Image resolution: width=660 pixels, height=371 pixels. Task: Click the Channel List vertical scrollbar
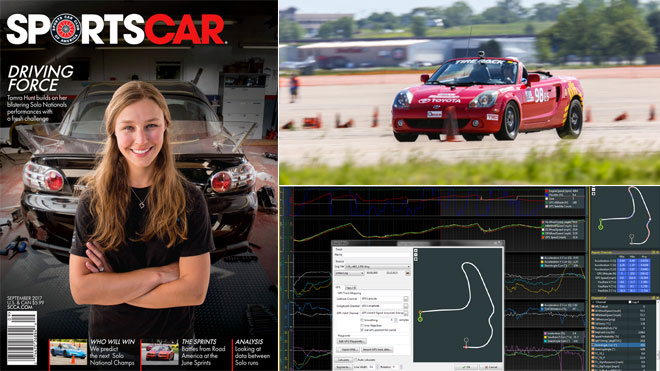pos(657,335)
